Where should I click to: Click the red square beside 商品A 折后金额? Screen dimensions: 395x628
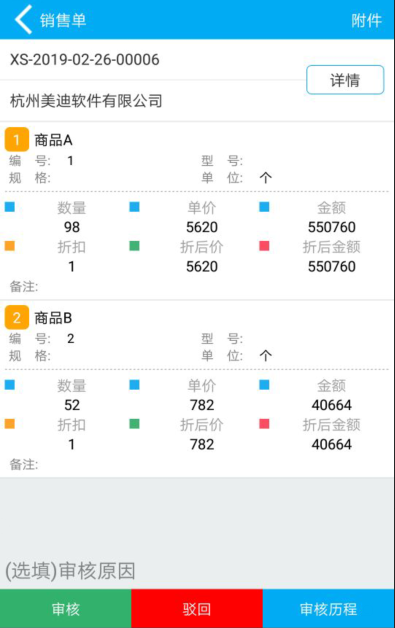point(264,246)
